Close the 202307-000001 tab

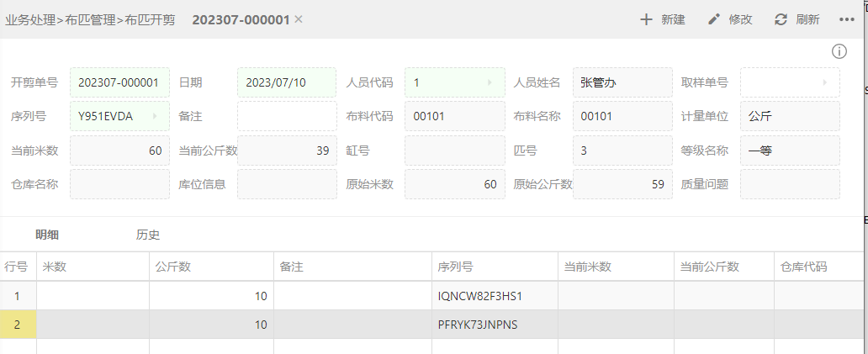coord(299,19)
